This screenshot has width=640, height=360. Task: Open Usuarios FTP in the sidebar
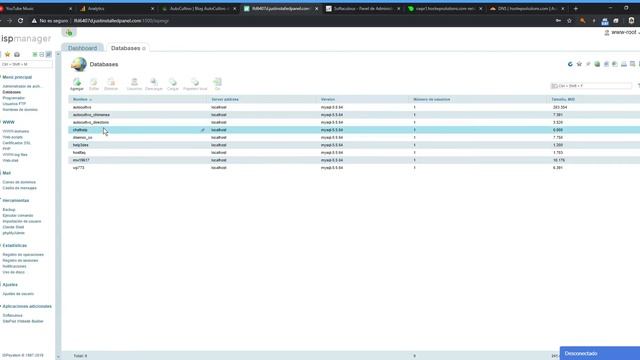point(14,104)
